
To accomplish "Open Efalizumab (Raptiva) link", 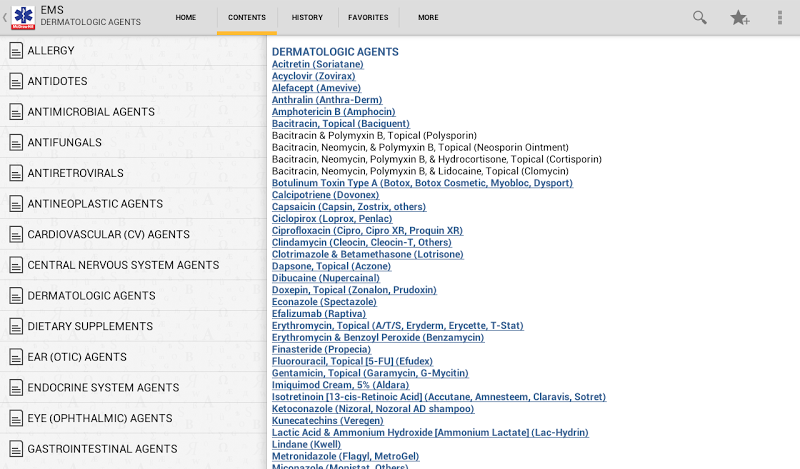I will point(319,314).
